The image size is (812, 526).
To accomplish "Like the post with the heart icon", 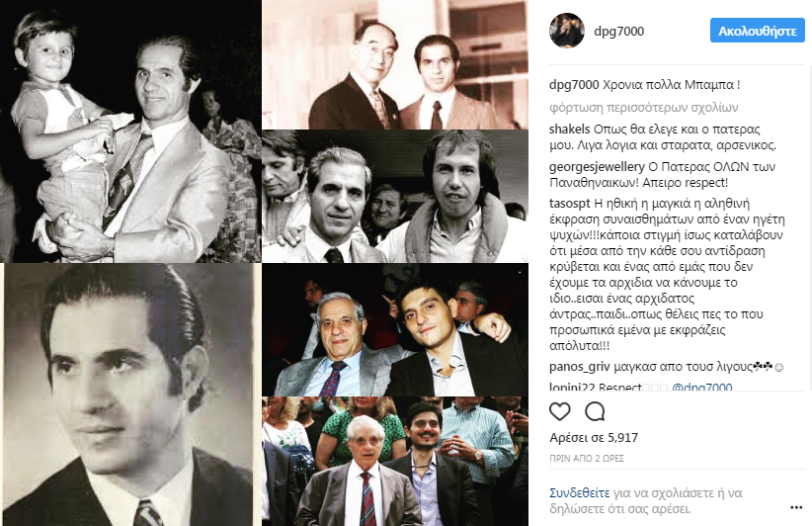I will 560,411.
